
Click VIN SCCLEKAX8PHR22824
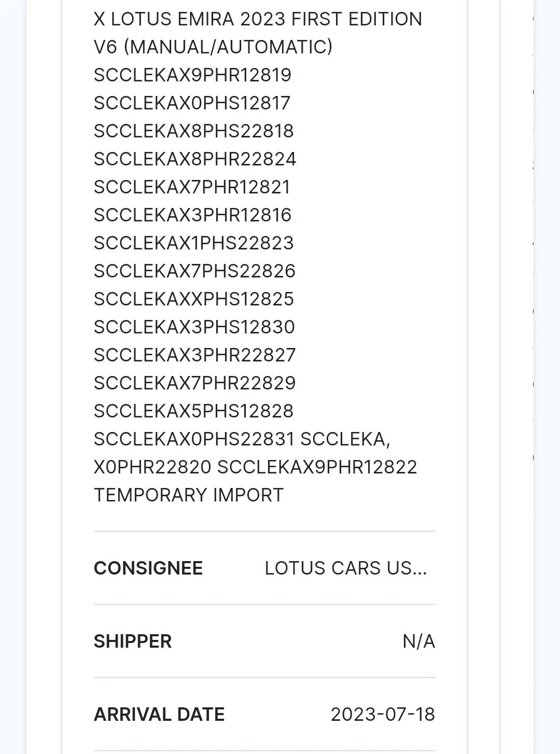[194, 159]
